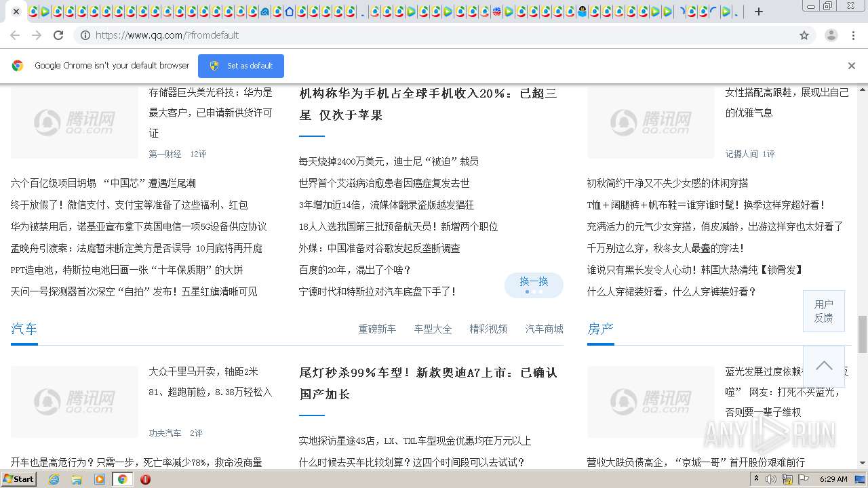Open 终于放假了 微信支付 article
Viewport: 868px width, 488px height.
click(130, 205)
